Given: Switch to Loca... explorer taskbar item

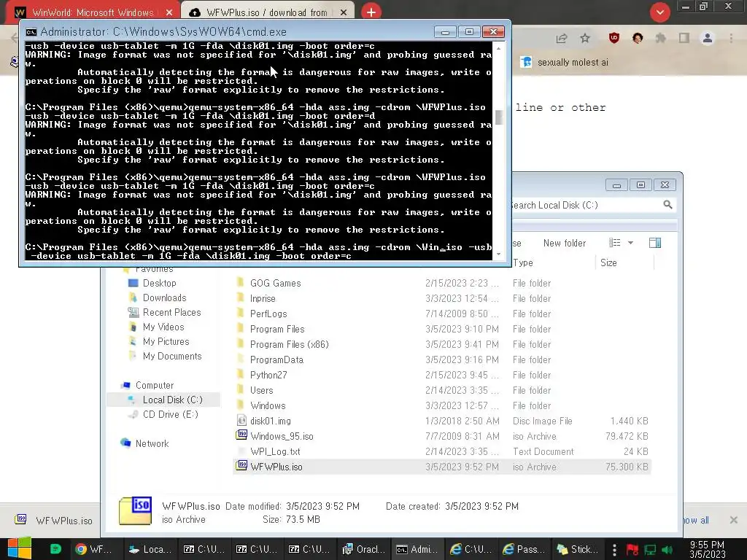Looking at the screenshot, I should click(150, 549).
